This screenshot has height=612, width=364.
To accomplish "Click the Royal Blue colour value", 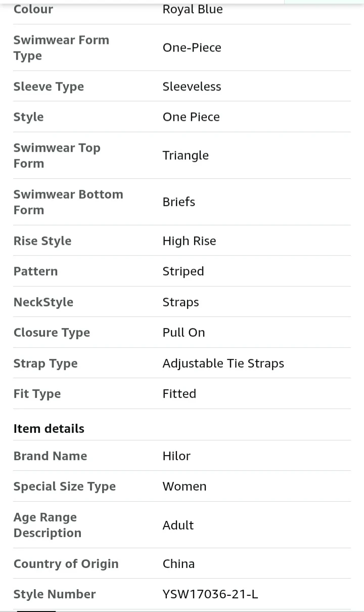I will tap(192, 9).
